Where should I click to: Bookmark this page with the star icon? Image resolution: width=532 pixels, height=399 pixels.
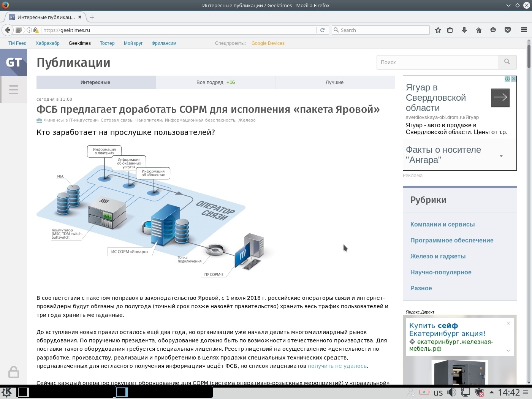[x=437, y=30]
